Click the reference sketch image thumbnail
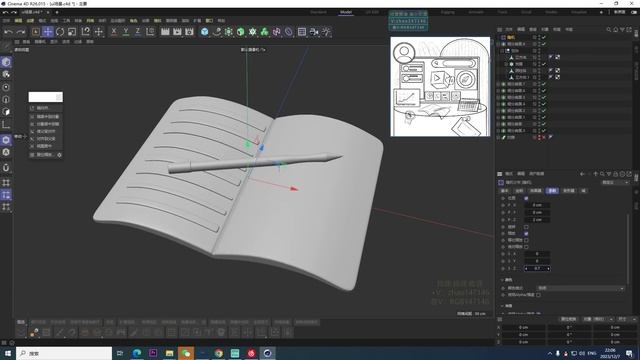The height and width of the screenshot is (360, 640). [x=440, y=87]
